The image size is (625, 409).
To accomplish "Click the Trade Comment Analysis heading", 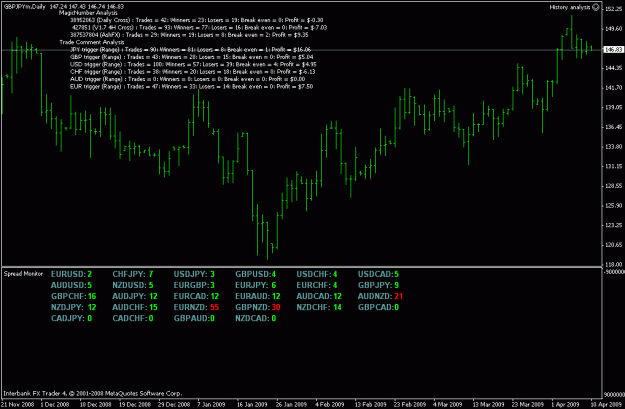I will [92, 42].
